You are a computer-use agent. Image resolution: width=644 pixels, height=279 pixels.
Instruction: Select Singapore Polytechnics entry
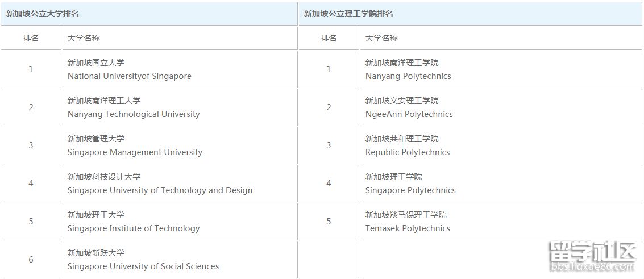pos(410,190)
